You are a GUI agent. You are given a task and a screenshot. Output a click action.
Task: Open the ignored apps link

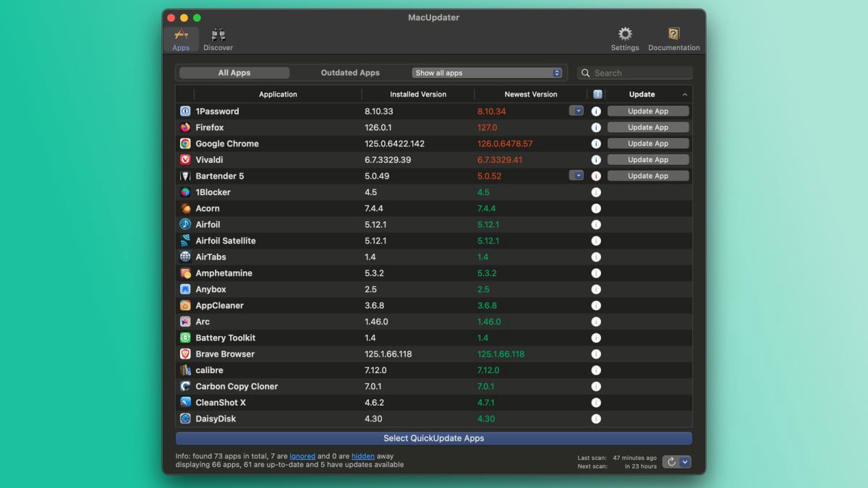302,456
